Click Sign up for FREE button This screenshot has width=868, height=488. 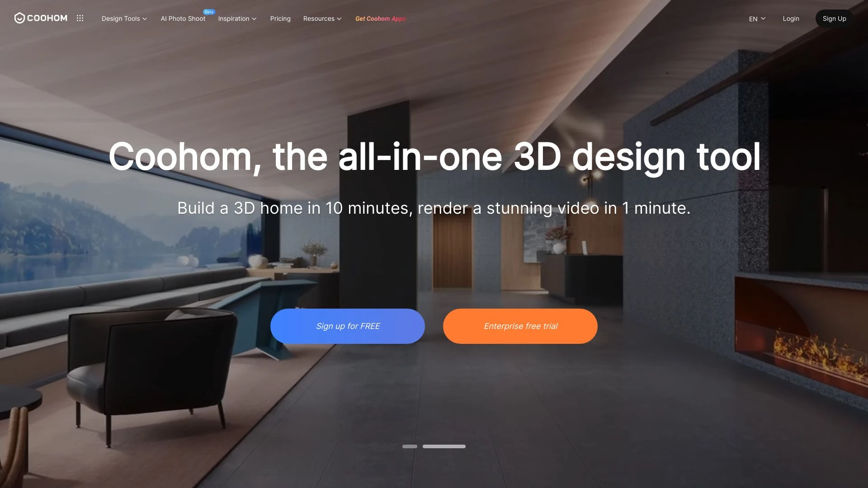click(348, 326)
